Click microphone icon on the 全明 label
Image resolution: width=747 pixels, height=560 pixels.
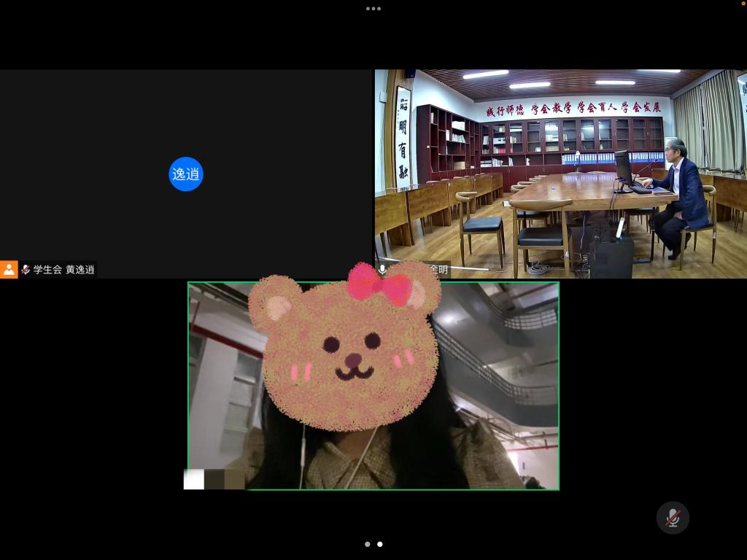(x=382, y=270)
